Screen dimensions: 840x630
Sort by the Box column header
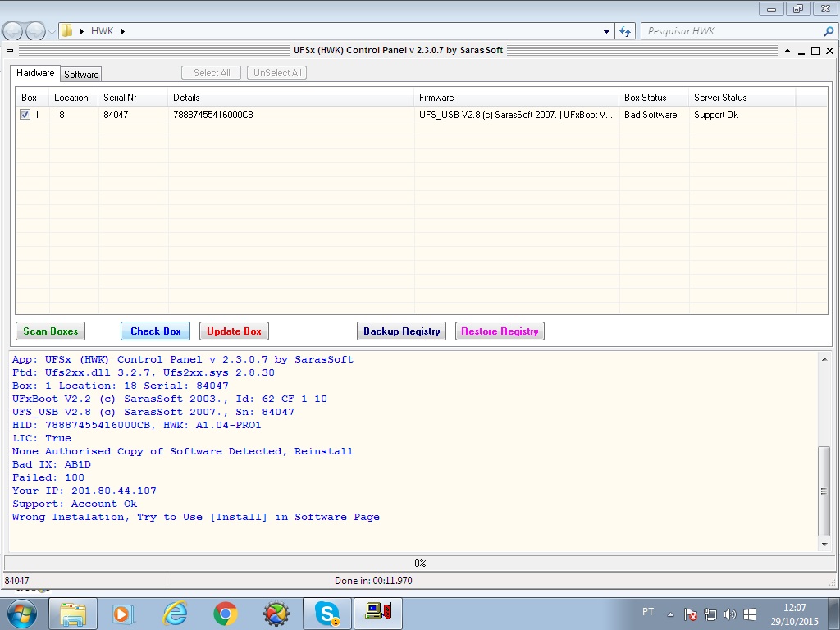click(x=32, y=98)
